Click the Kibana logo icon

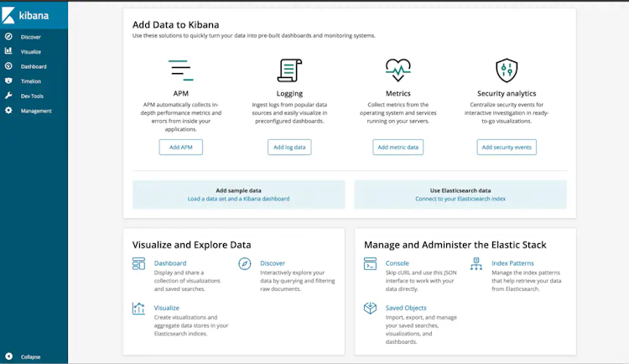point(9,17)
